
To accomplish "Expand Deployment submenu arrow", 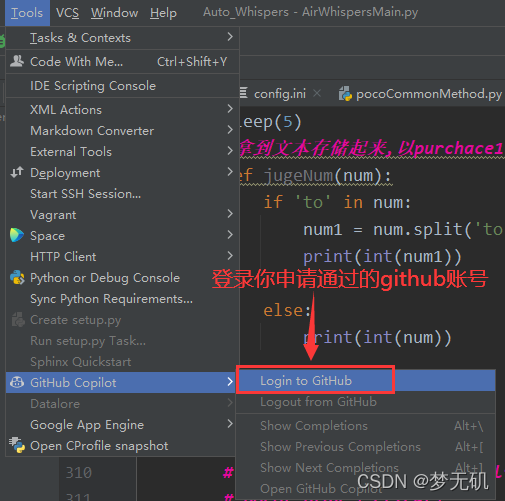I will pos(230,172).
